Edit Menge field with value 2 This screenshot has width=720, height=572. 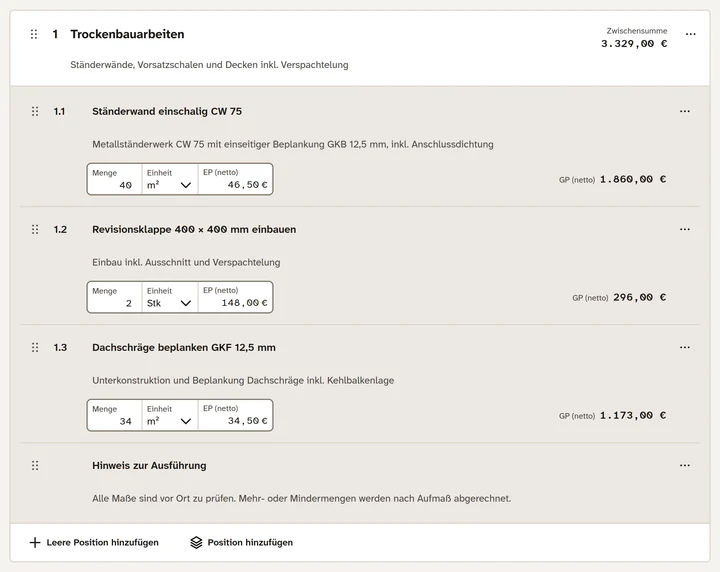(114, 297)
